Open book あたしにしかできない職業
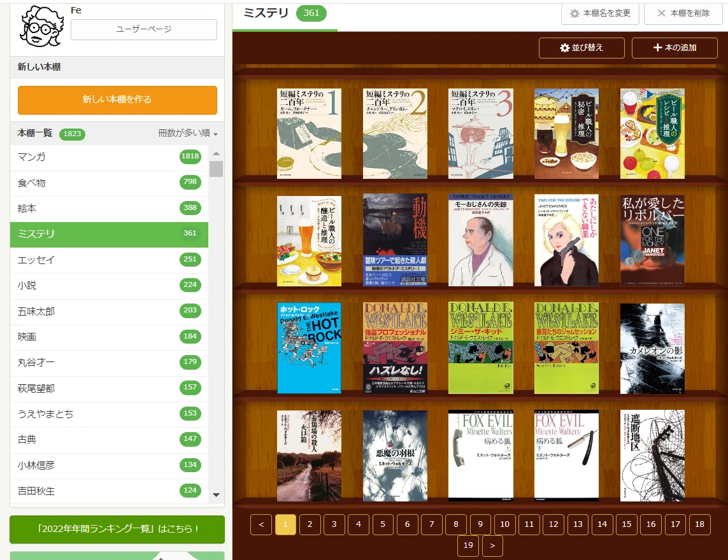Viewport: 728px width, 560px height. pos(566,241)
